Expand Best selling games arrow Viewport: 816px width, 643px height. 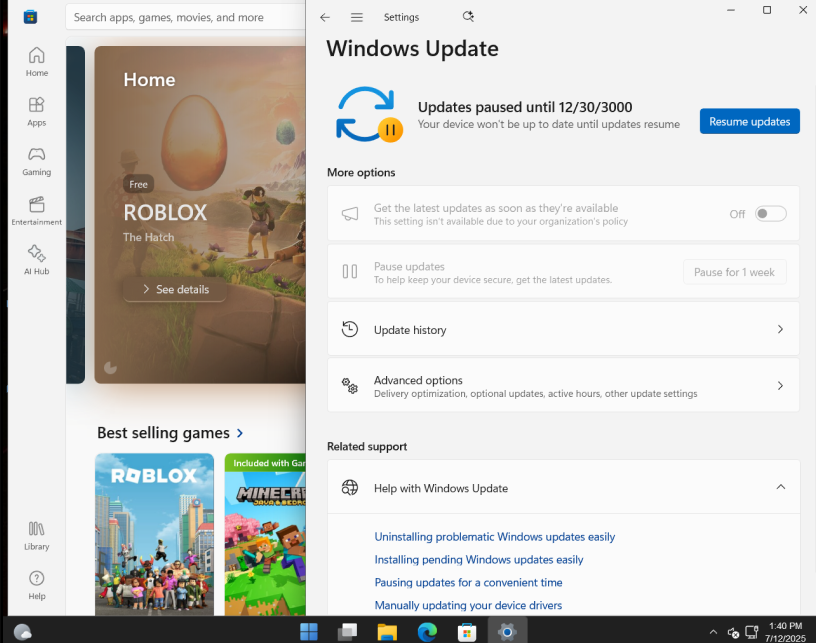tap(240, 433)
